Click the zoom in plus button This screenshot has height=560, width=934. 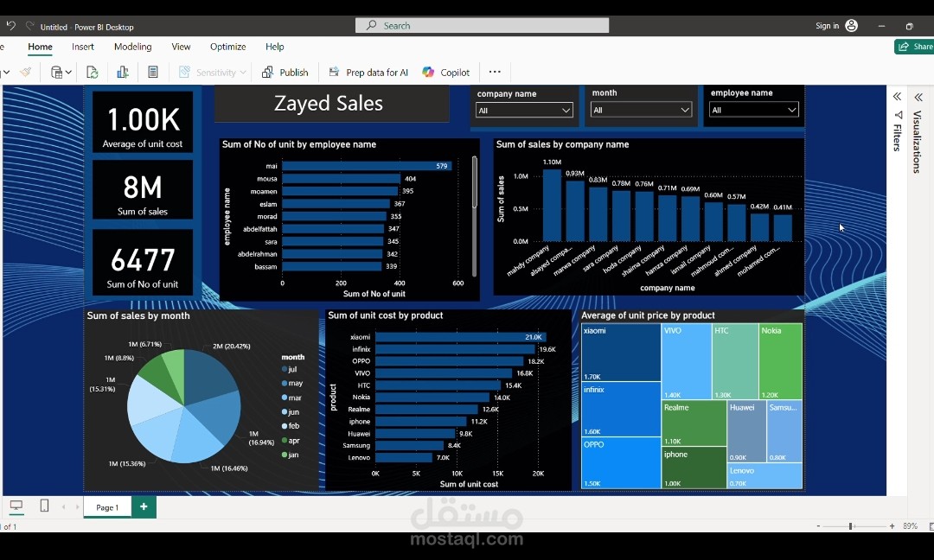[892, 526]
